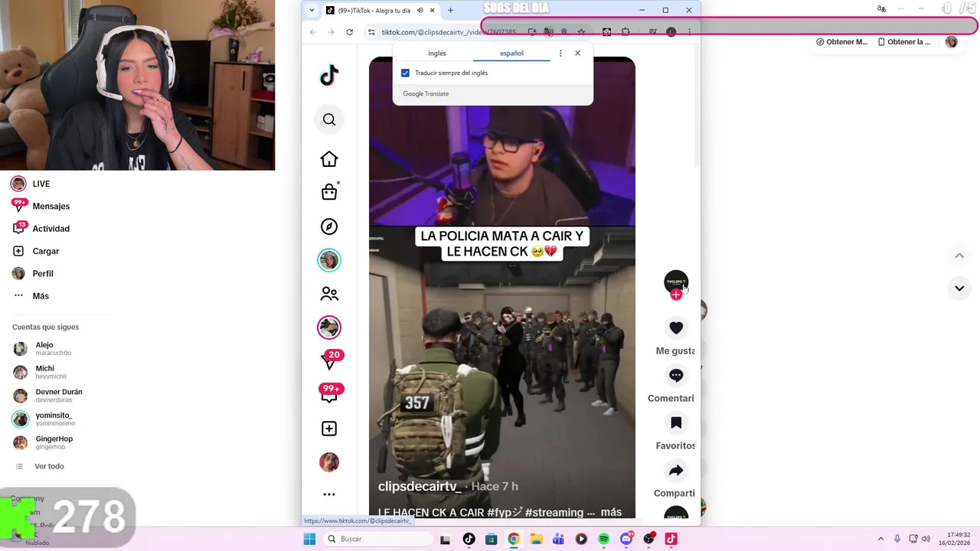Select the 'inglés' tab in the Translate popup
This screenshot has height=551, width=980.
(x=437, y=54)
